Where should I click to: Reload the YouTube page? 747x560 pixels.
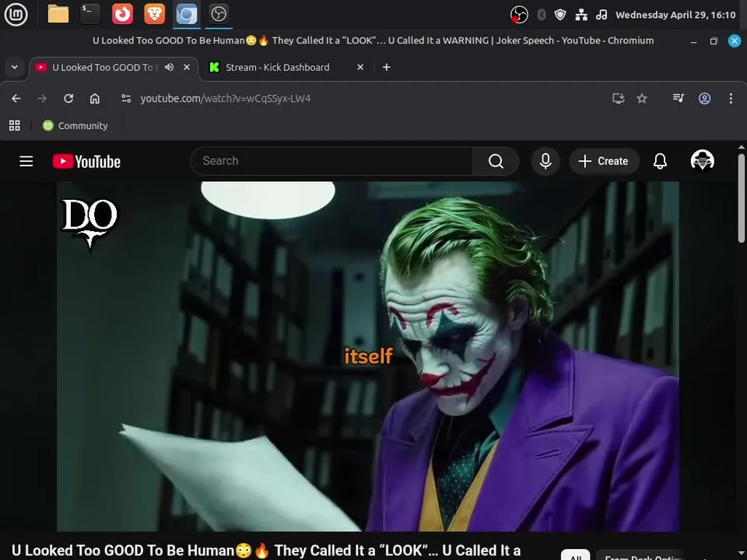pyautogui.click(x=68, y=98)
